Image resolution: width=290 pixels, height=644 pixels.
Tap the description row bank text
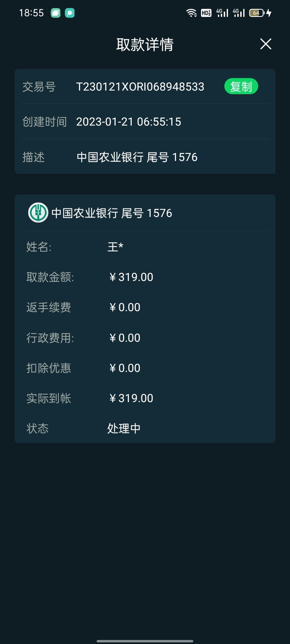pos(137,157)
